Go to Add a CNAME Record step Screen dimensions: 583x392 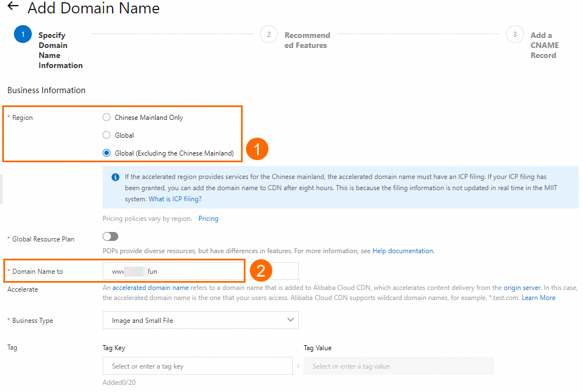[543, 45]
